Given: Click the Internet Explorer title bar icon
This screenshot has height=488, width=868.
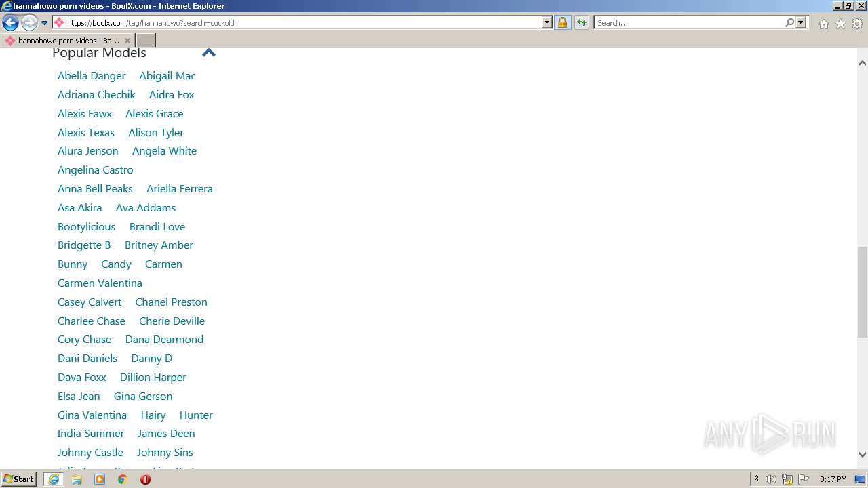Looking at the screenshot, I should point(7,6).
